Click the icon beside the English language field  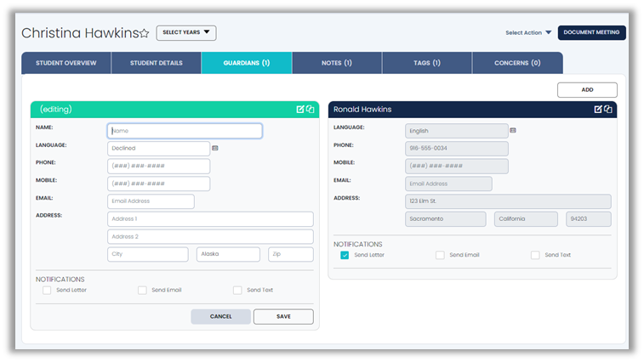(x=513, y=130)
